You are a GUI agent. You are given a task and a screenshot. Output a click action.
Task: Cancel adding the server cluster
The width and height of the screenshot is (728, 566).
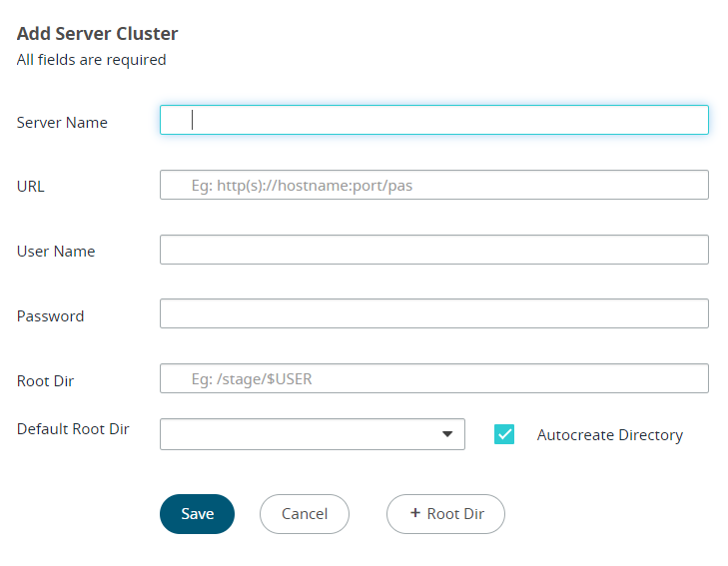(305, 514)
